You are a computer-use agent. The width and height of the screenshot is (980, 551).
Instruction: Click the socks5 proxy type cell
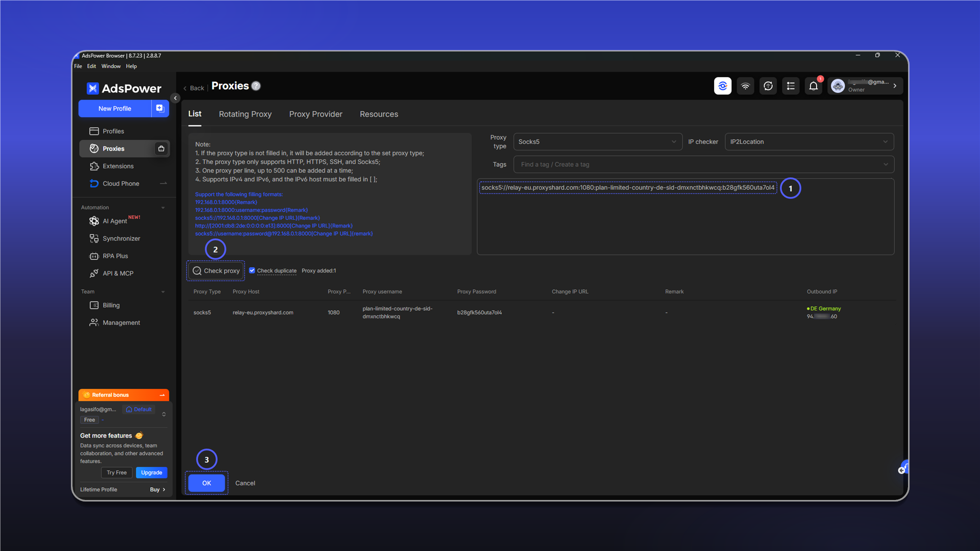tap(202, 312)
